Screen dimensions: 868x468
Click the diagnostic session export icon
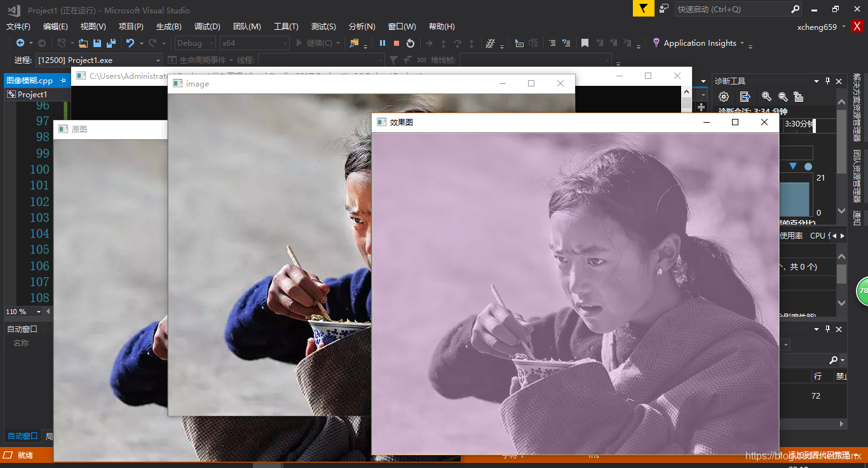(745, 97)
